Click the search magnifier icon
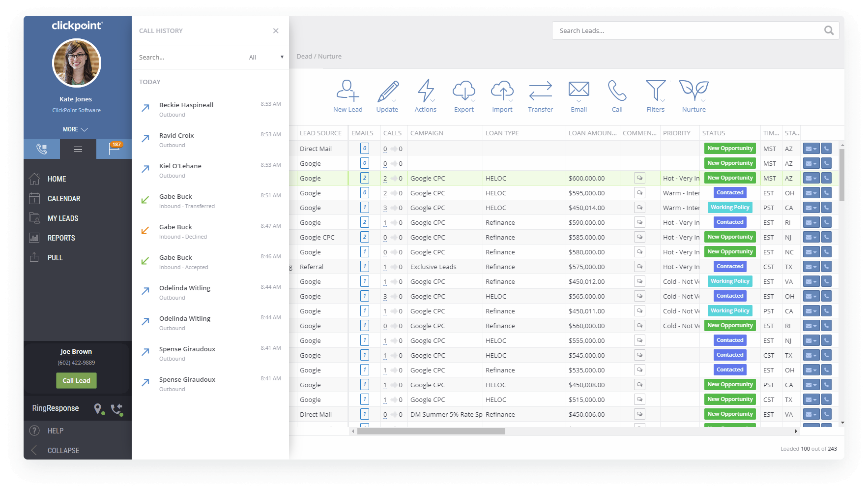 coord(829,31)
